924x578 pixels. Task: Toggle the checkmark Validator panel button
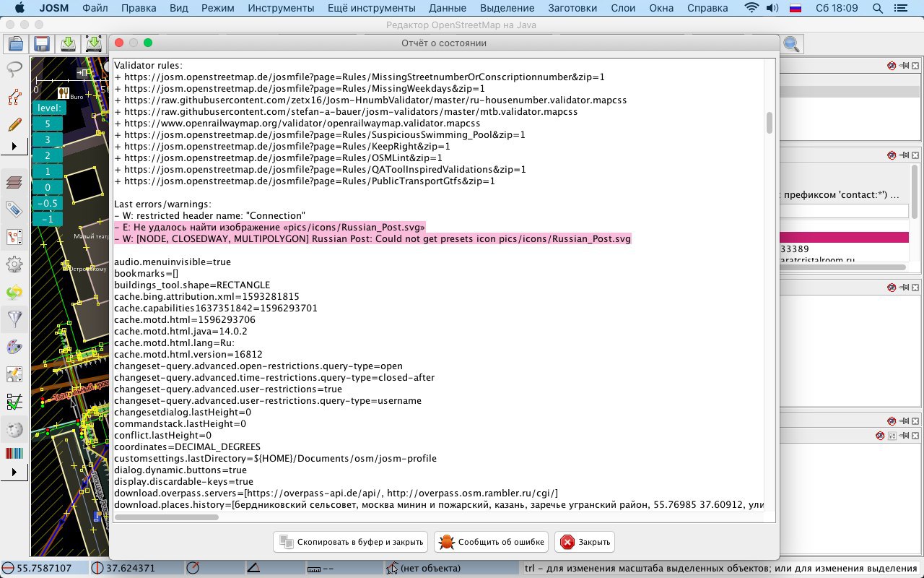click(14, 401)
